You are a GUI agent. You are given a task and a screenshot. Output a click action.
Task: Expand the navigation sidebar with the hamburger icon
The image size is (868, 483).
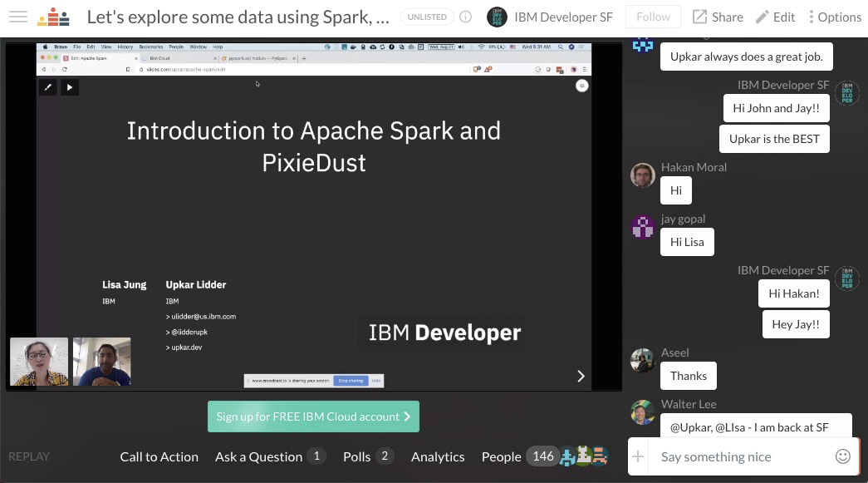[18, 17]
